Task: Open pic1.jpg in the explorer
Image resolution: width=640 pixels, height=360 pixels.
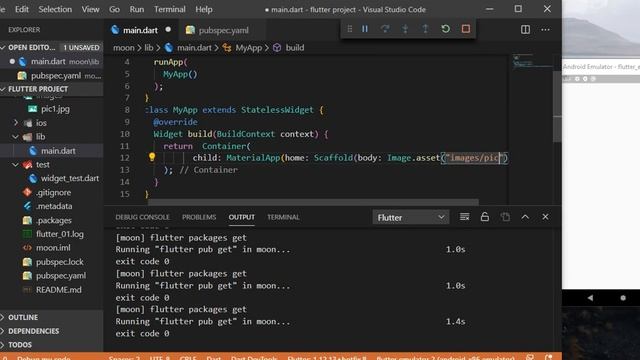Action: 55,109
